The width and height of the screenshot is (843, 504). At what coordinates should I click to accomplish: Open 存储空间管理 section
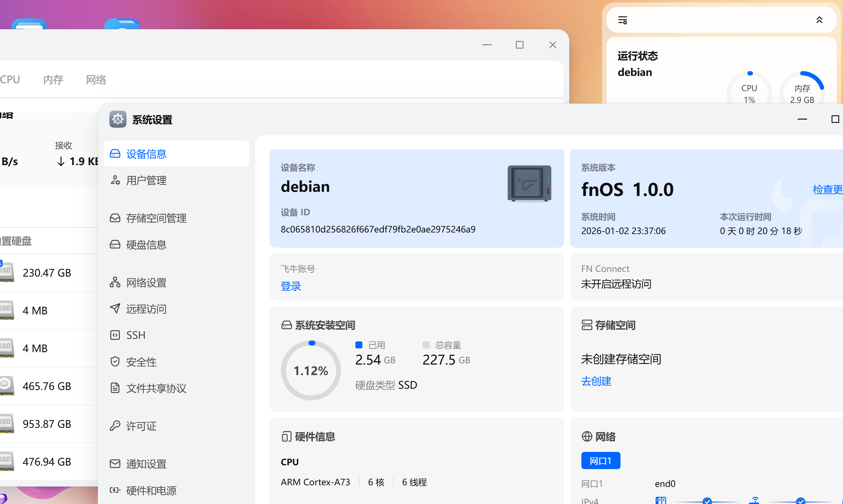point(156,218)
